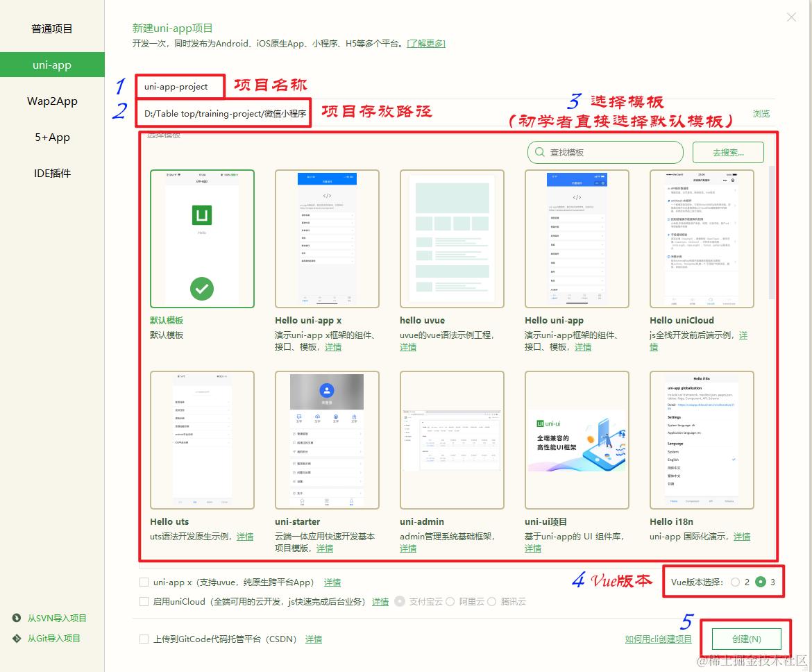Choose Vue version 3 radio button
This screenshot has width=812, height=672.
(760, 582)
